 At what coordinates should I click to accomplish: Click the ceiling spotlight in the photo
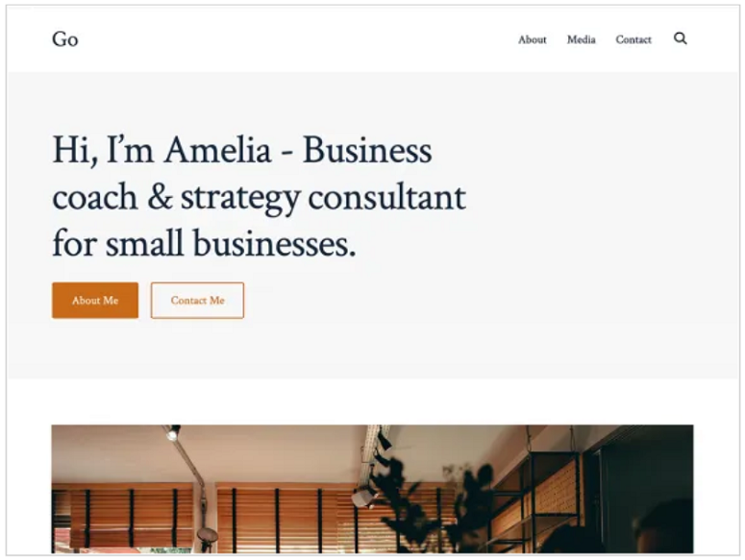click(173, 432)
